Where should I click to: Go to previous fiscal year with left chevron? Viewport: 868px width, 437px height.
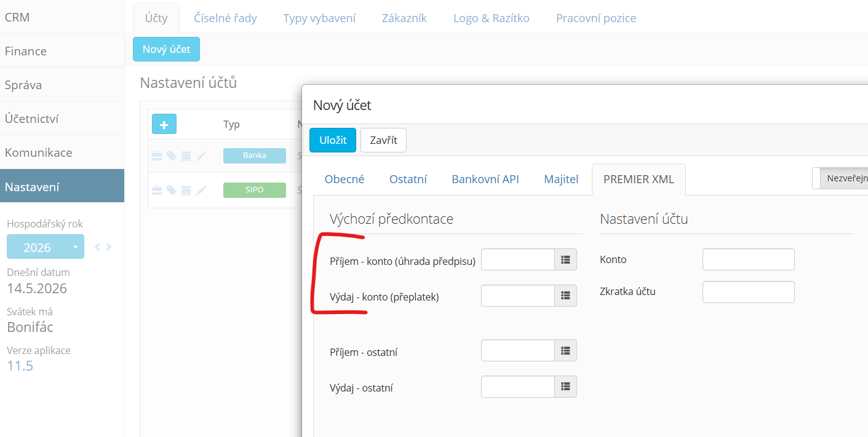(x=97, y=247)
